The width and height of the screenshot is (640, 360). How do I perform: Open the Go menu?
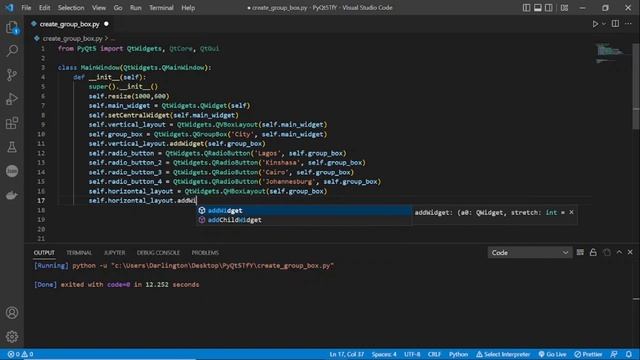click(x=118, y=8)
